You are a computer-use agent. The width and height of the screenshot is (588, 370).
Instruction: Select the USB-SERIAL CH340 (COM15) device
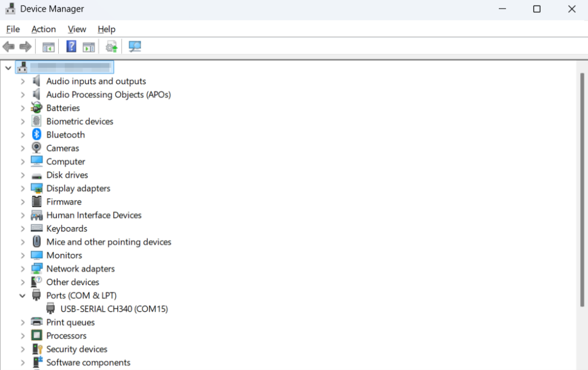[x=114, y=309]
